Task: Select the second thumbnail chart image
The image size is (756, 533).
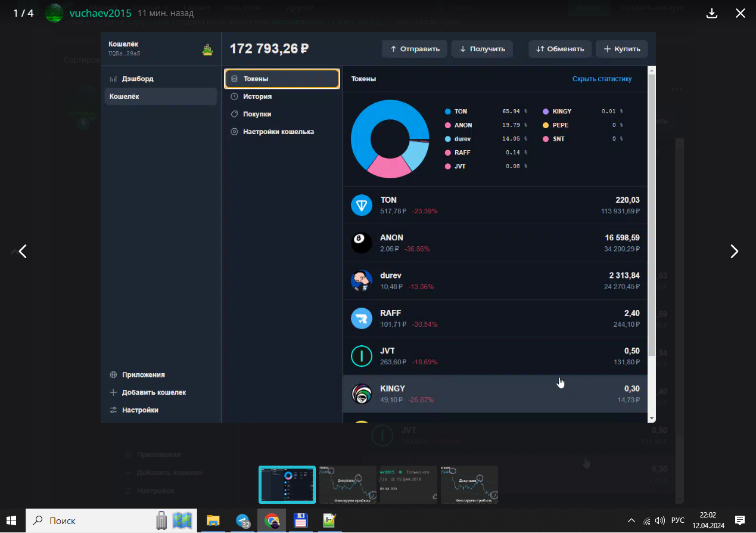Action: click(x=348, y=485)
